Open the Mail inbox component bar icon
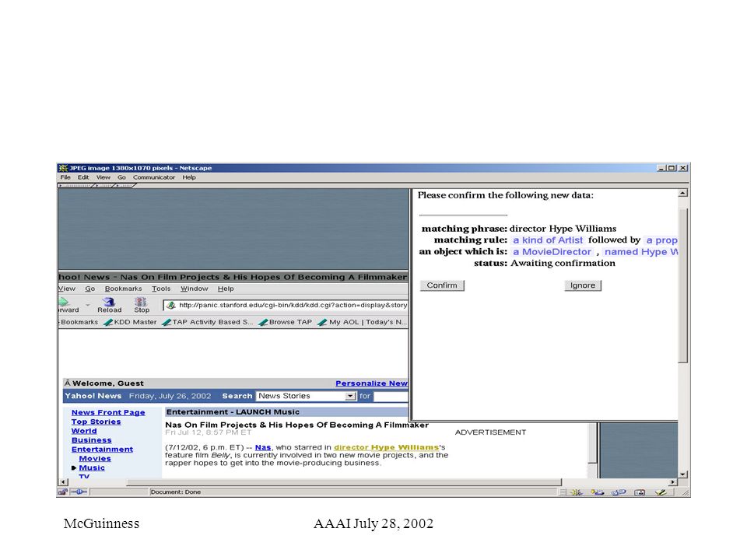Screen dimensions: 747x560 pos(598,492)
